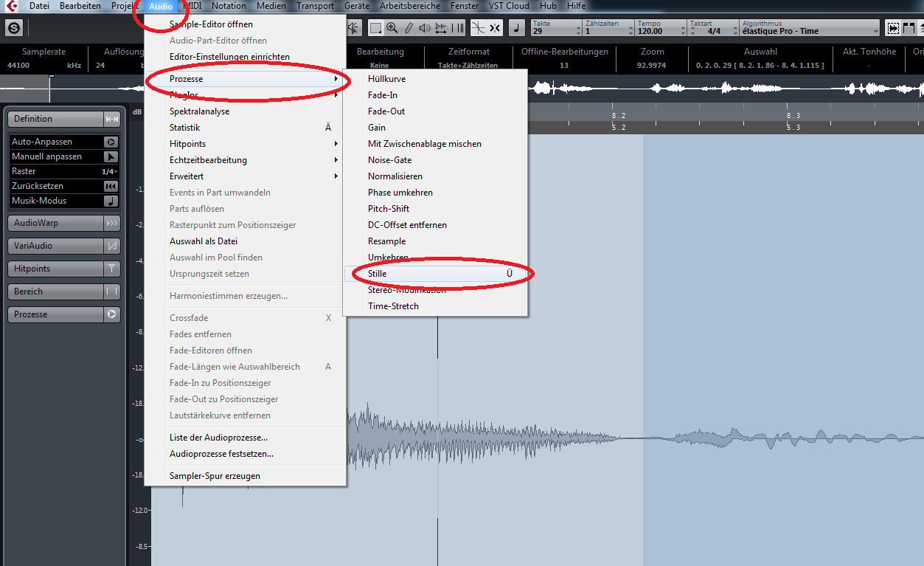Click the show regions bracket icon

pyautogui.click(x=910, y=28)
